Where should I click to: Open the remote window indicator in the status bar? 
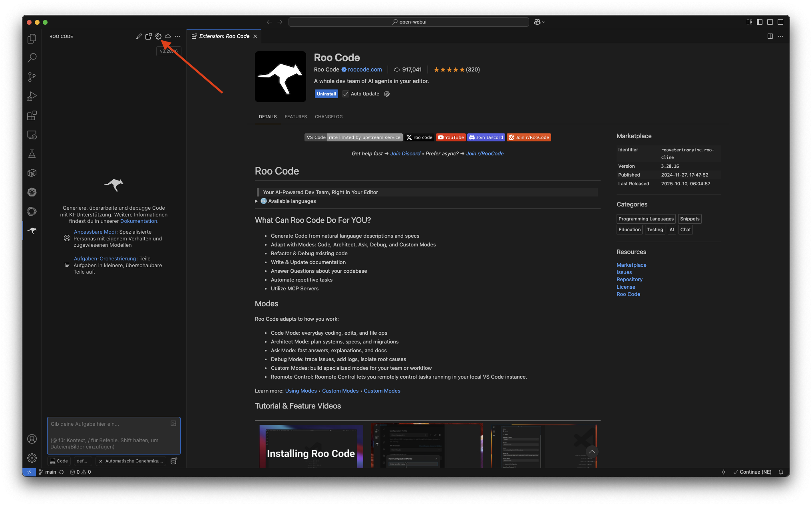pyautogui.click(x=29, y=472)
